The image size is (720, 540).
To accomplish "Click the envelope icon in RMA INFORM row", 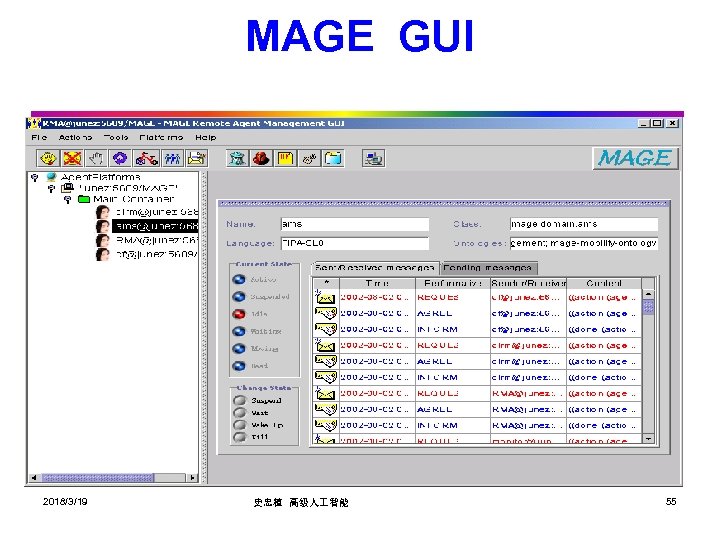I will point(325,425).
